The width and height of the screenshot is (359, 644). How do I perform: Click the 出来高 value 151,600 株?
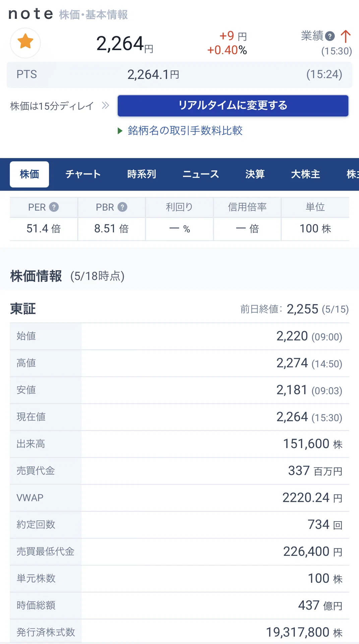point(313,444)
